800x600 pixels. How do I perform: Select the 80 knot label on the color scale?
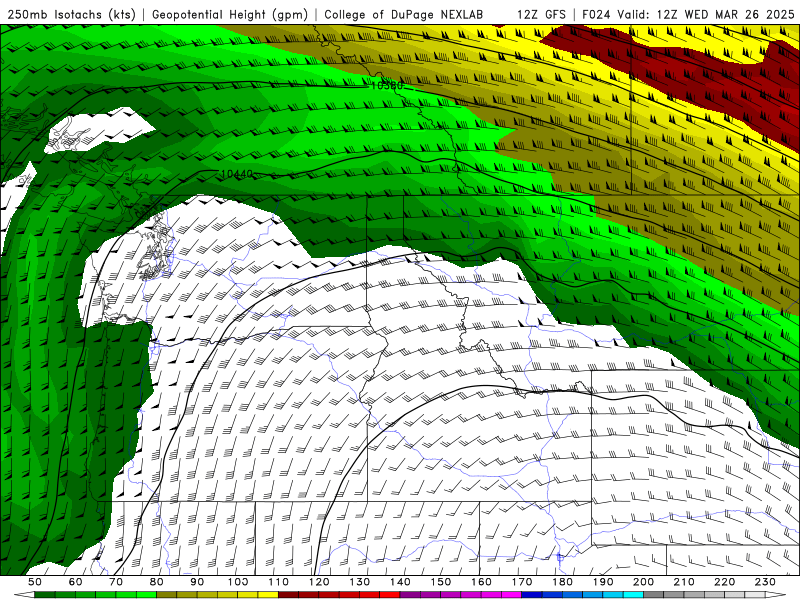[x=156, y=582]
